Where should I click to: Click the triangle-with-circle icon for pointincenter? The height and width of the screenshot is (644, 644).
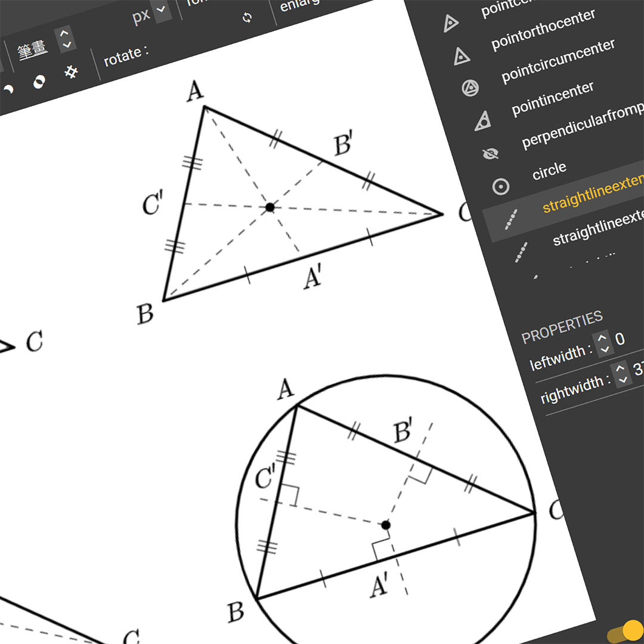click(482, 121)
